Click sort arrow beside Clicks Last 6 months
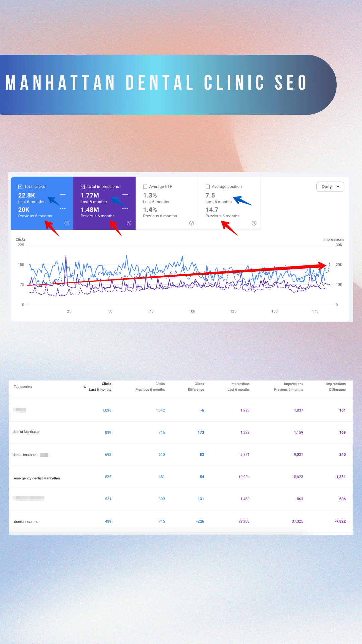The height and width of the screenshot is (644, 362). pyautogui.click(x=85, y=387)
